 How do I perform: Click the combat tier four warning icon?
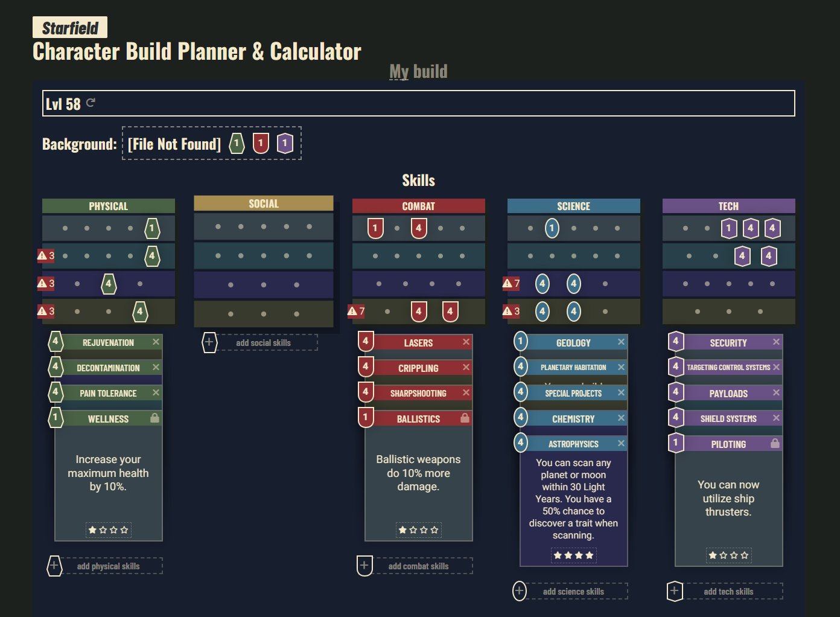(352, 312)
